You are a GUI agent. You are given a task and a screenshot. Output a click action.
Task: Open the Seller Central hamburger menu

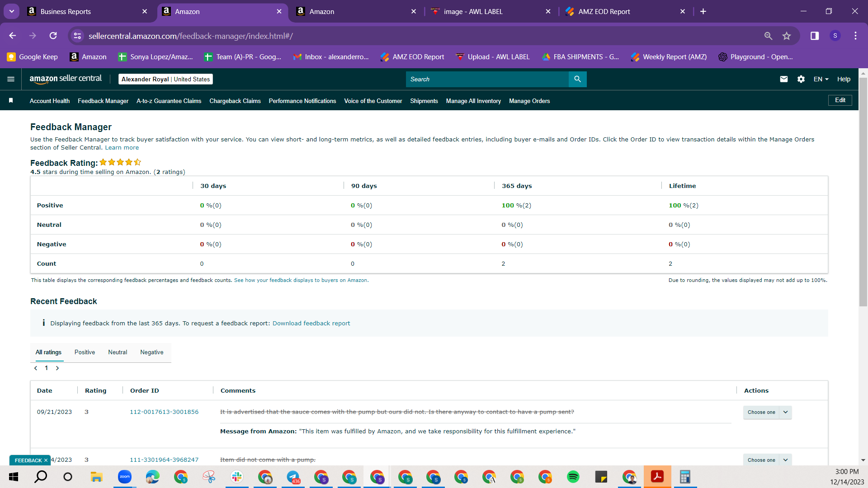point(11,79)
